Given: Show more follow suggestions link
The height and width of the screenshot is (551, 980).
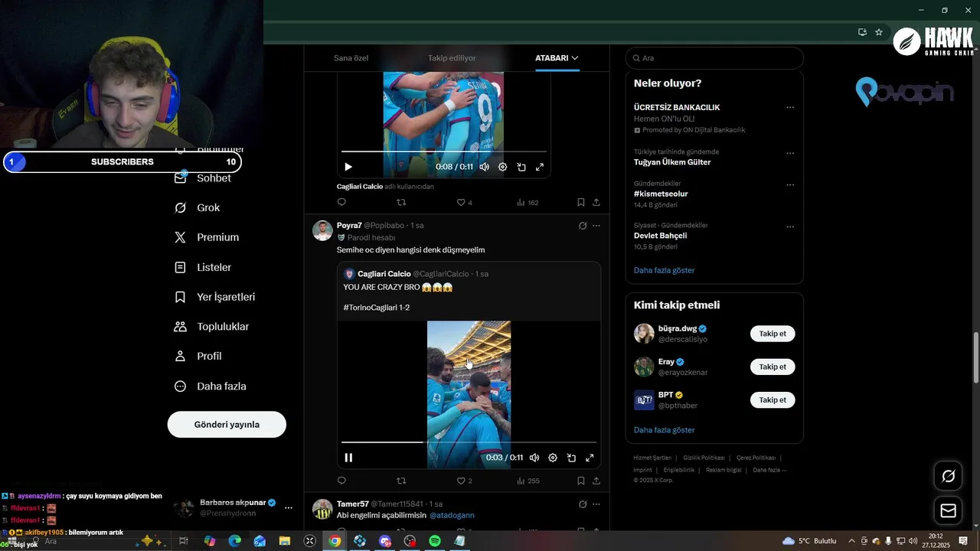Looking at the screenshot, I should pos(664,430).
